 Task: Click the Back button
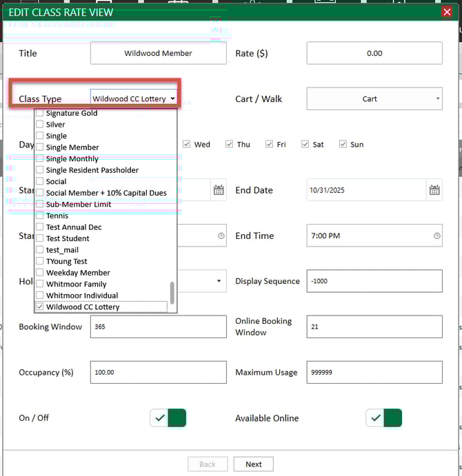[208, 464]
